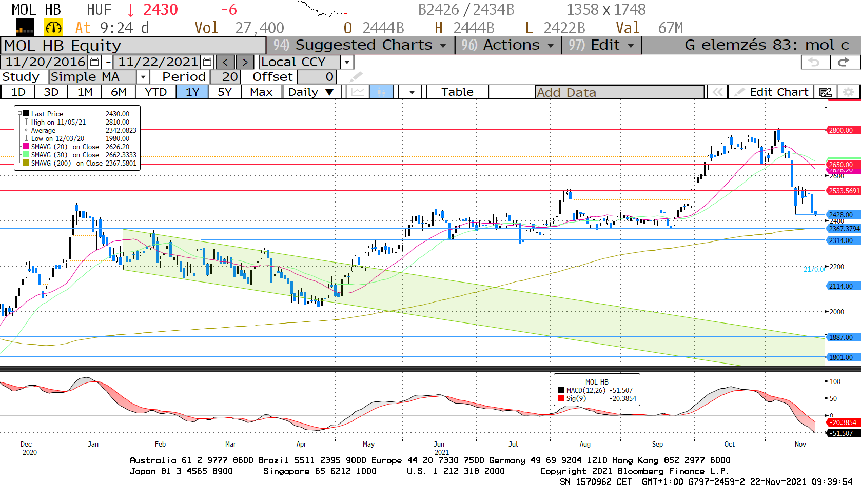Click the gauge indicator icon near price
This screenshot has width=861, height=504.
coord(54,27)
